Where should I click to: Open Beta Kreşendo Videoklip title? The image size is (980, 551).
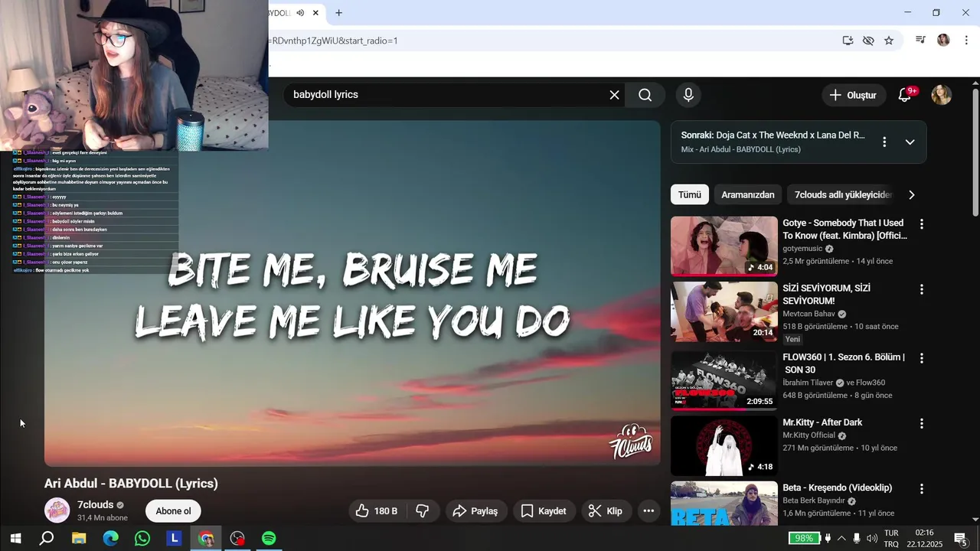[837, 487]
